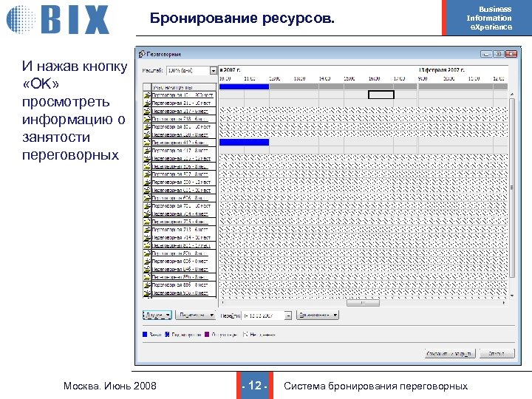Click the room icon beside Переговорная 211
The width and height of the screenshot is (532, 399).
pyautogui.click(x=147, y=103)
